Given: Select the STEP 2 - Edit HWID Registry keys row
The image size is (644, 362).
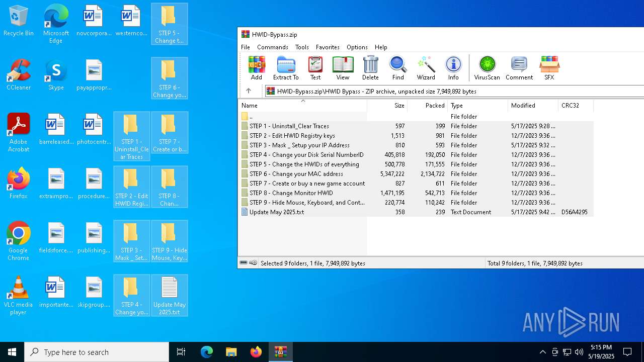Looking at the screenshot, I should pos(416,136).
